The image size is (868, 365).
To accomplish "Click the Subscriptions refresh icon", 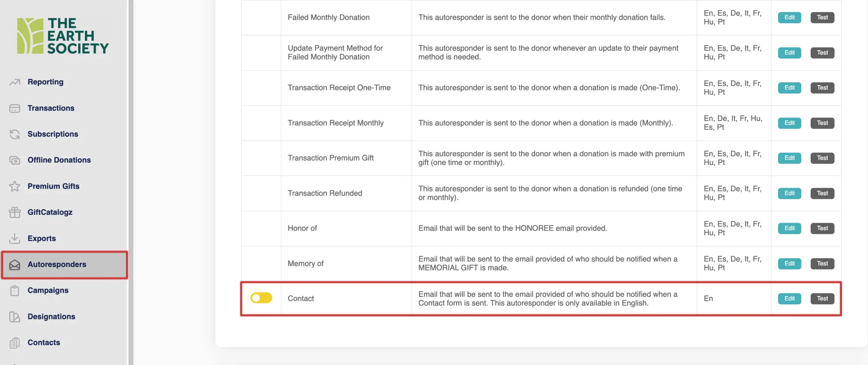I will [15, 134].
